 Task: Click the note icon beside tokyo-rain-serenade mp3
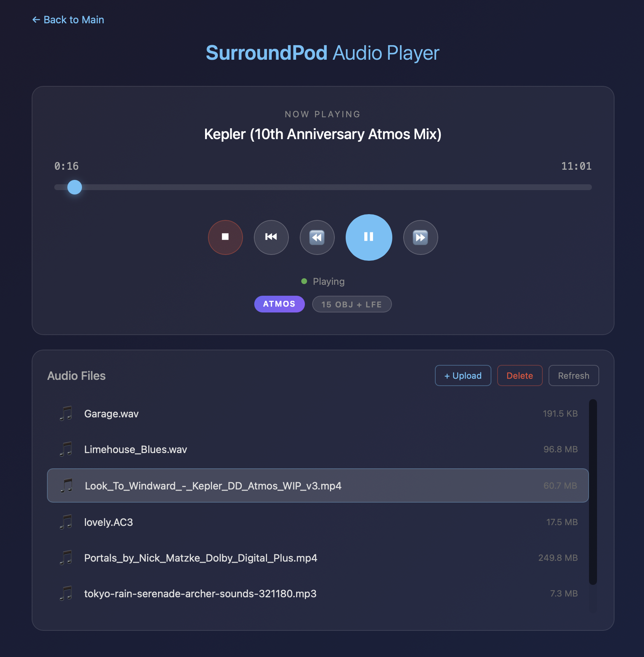pos(66,593)
